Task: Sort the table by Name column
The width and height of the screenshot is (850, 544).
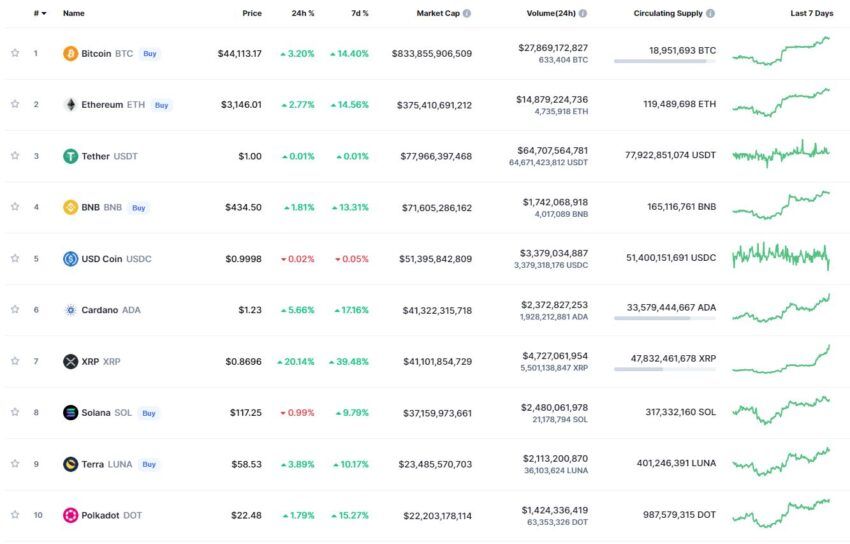Action: (x=74, y=13)
